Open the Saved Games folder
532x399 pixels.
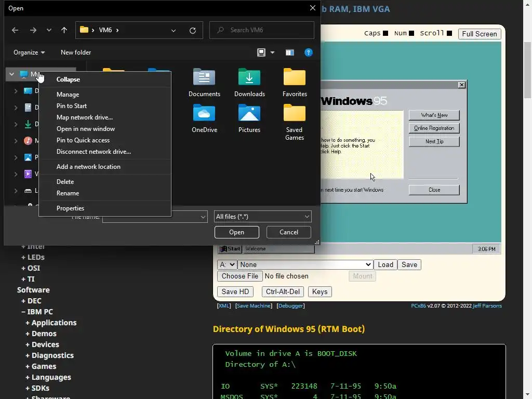295,123
